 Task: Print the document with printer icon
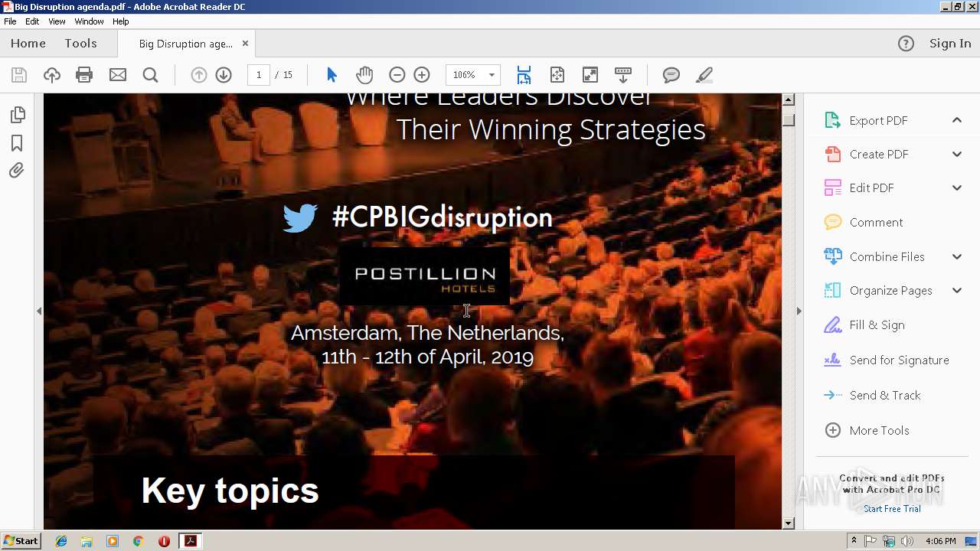click(x=84, y=75)
